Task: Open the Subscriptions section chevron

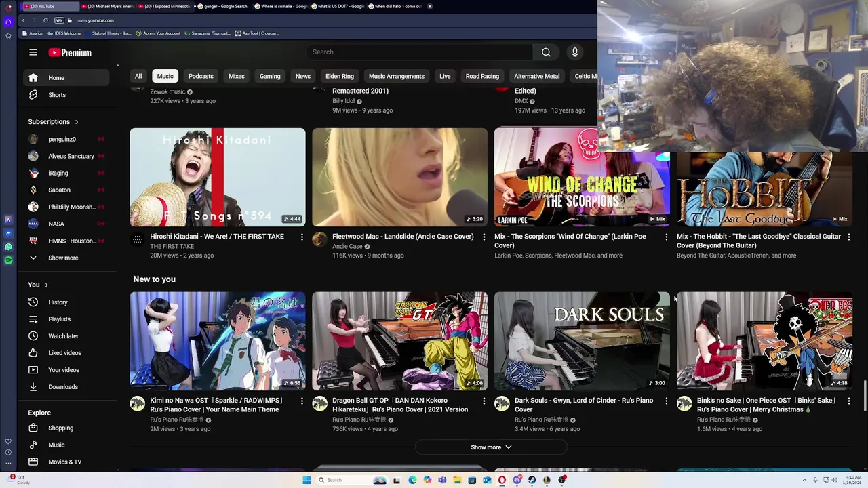Action: coord(77,122)
